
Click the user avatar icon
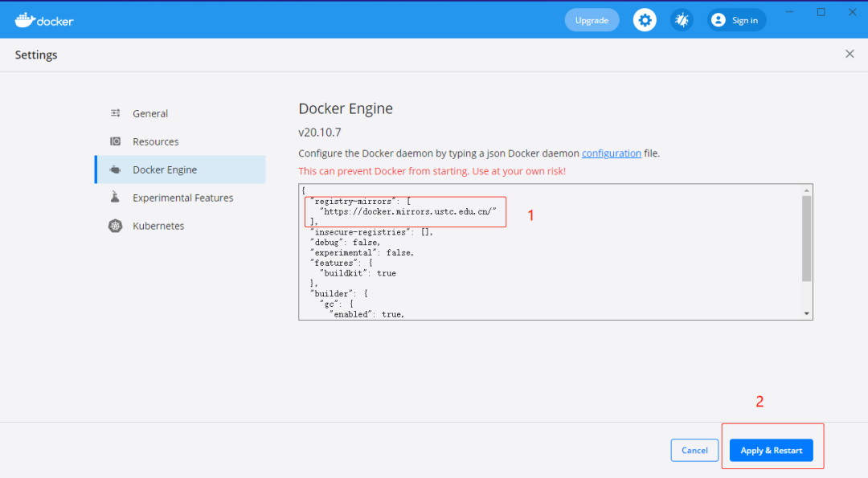[719, 20]
